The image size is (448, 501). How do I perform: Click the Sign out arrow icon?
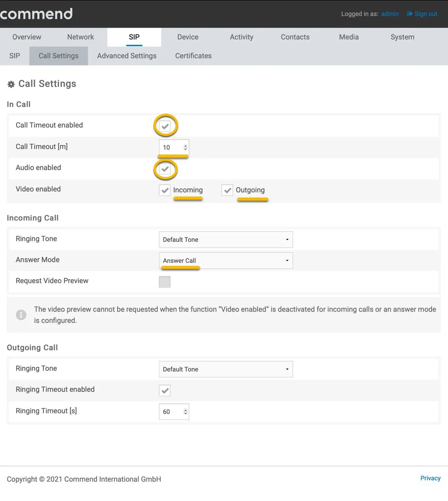tap(410, 14)
